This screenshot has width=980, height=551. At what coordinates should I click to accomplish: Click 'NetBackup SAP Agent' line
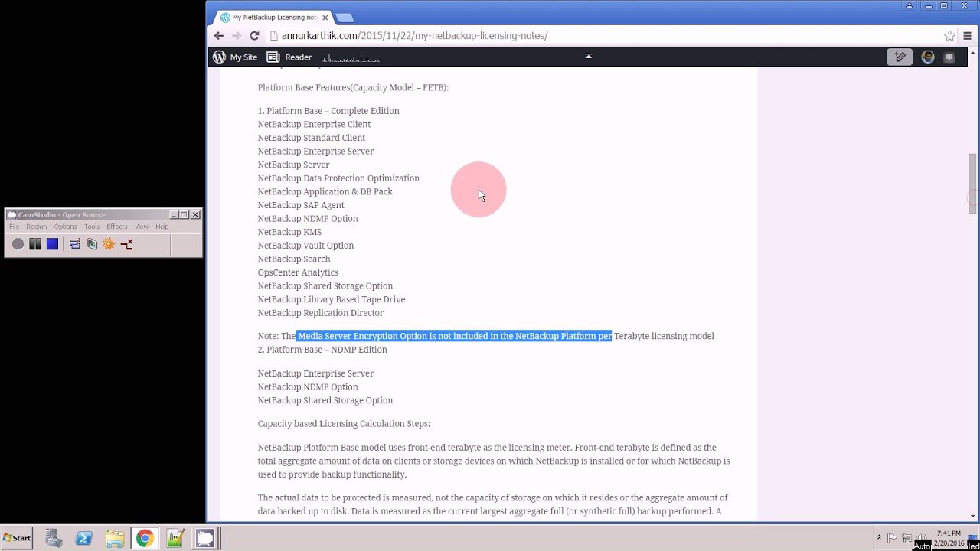pos(301,205)
